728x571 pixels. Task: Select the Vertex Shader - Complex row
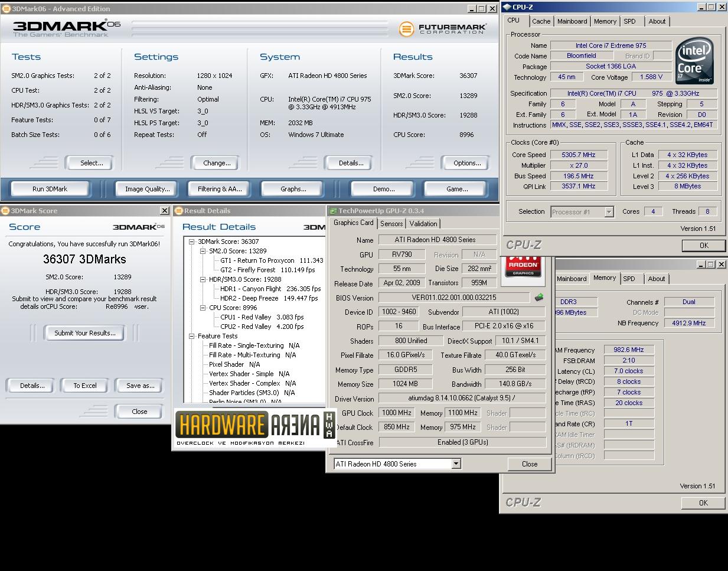click(x=252, y=383)
